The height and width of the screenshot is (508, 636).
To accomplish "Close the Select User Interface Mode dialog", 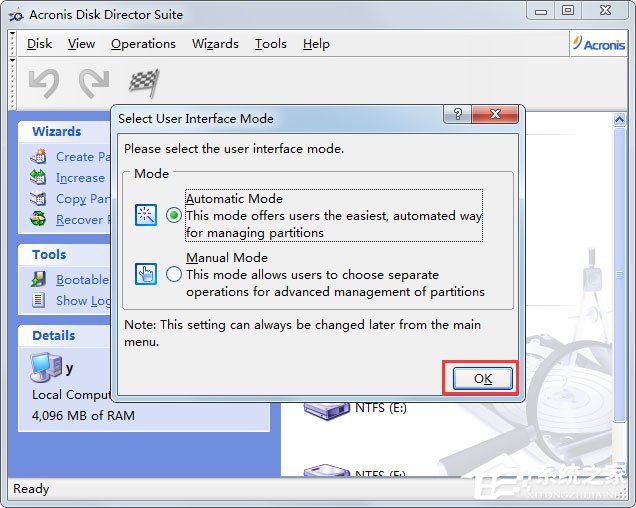I will (495, 114).
